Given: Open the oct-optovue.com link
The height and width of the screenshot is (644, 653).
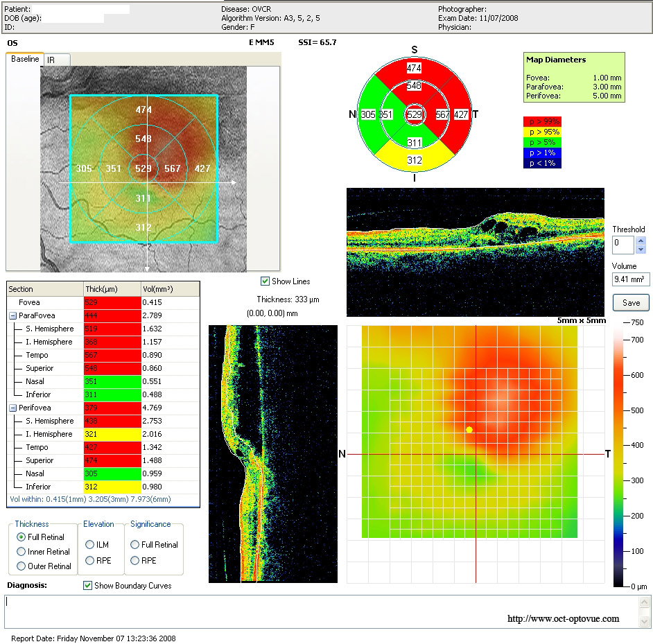Looking at the screenshot, I should pos(563,618).
